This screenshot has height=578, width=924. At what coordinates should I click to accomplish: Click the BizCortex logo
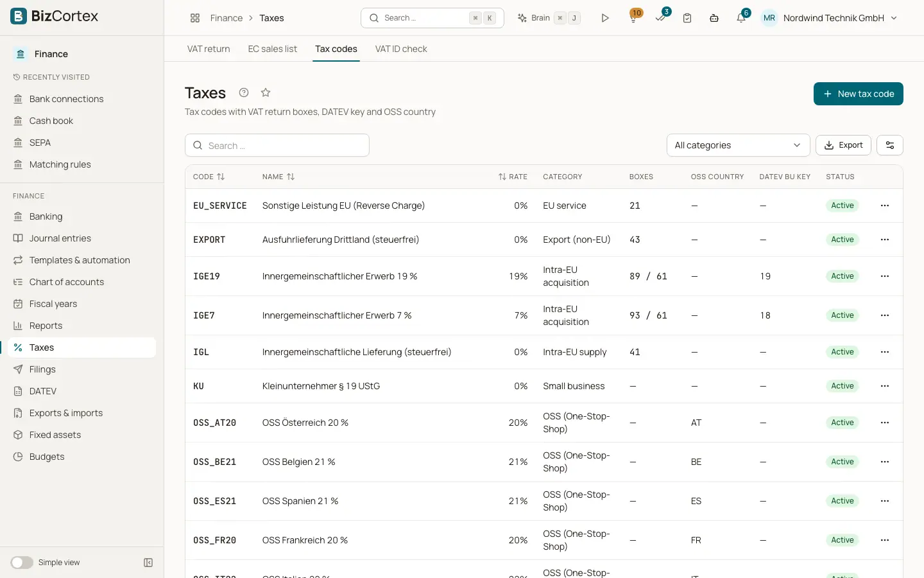point(55,16)
